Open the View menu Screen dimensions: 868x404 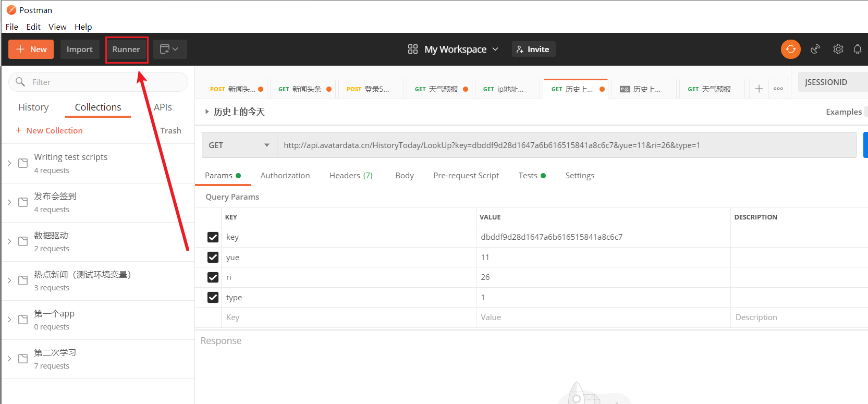click(x=57, y=27)
